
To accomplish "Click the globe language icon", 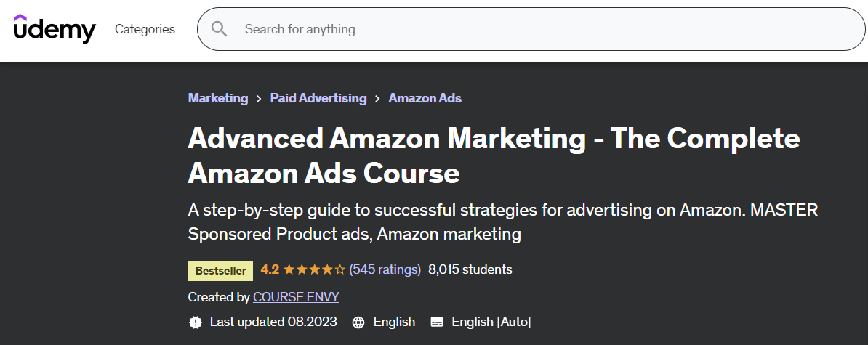I will (x=358, y=322).
